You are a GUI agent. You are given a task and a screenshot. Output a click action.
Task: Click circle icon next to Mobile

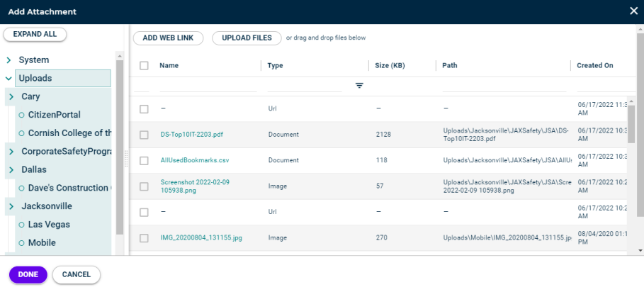(21, 242)
